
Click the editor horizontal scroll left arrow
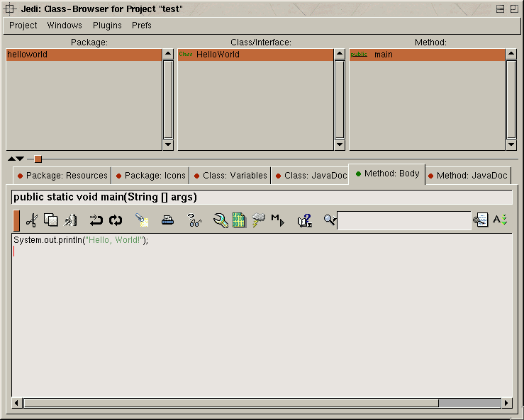[17, 403]
